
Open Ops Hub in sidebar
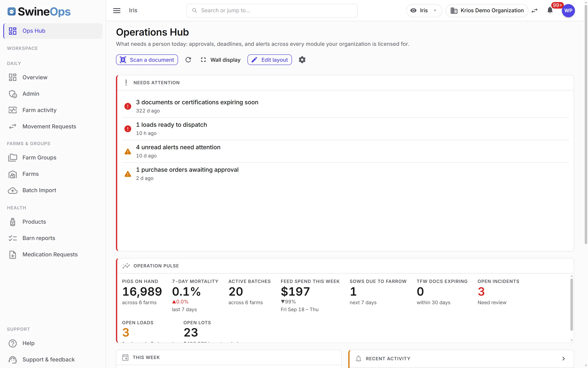53,31
